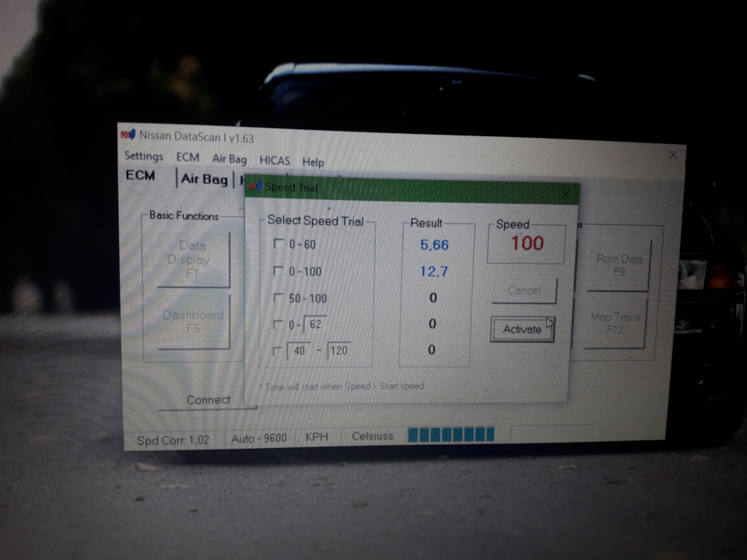Click the Data Display F1 button

click(192, 260)
